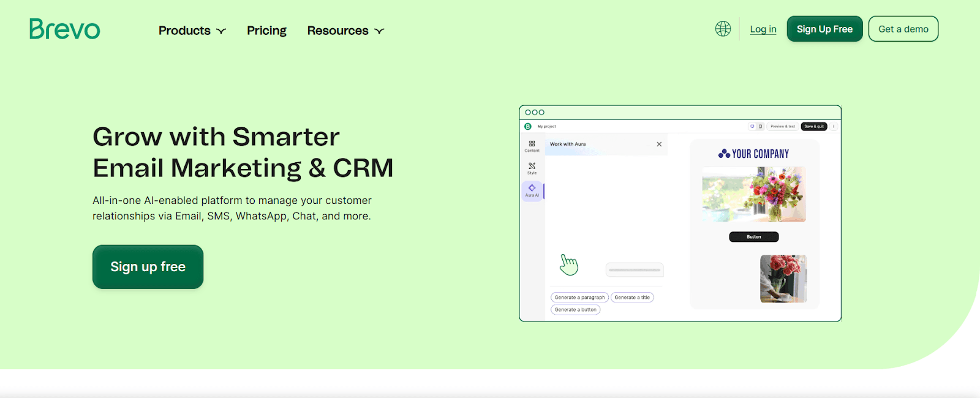The height and width of the screenshot is (398, 980).
Task: Click the Get a demo button
Action: 903,29
